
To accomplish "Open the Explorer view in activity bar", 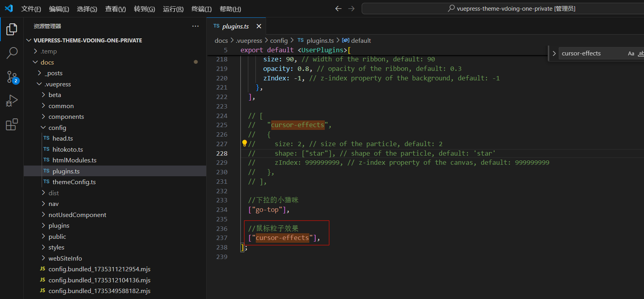I will click(x=12, y=29).
